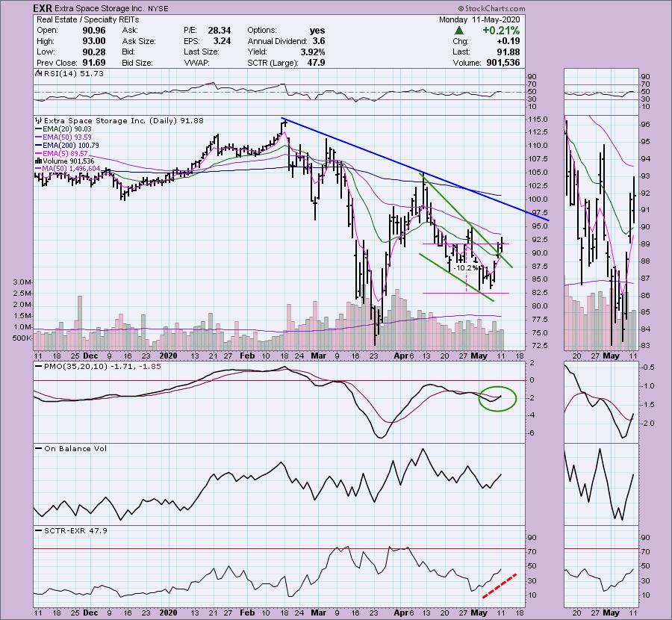
Task: Click the -10.2% annotation on price chart
Action: [x=466, y=268]
